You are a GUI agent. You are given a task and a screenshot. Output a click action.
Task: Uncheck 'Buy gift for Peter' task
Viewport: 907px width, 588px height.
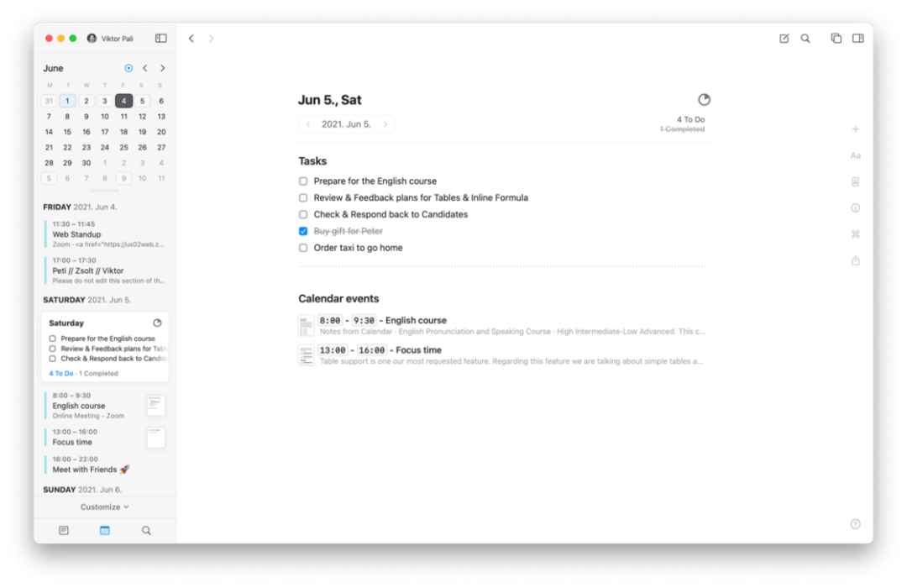coord(303,231)
